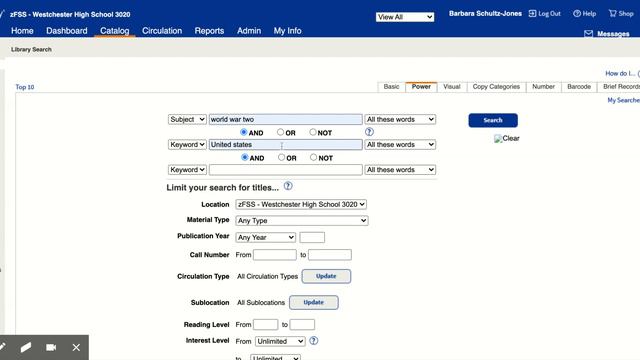Image resolution: width=640 pixels, height=360 pixels.
Task: Click the pencil icon in recording toolbar
Action: [2, 347]
